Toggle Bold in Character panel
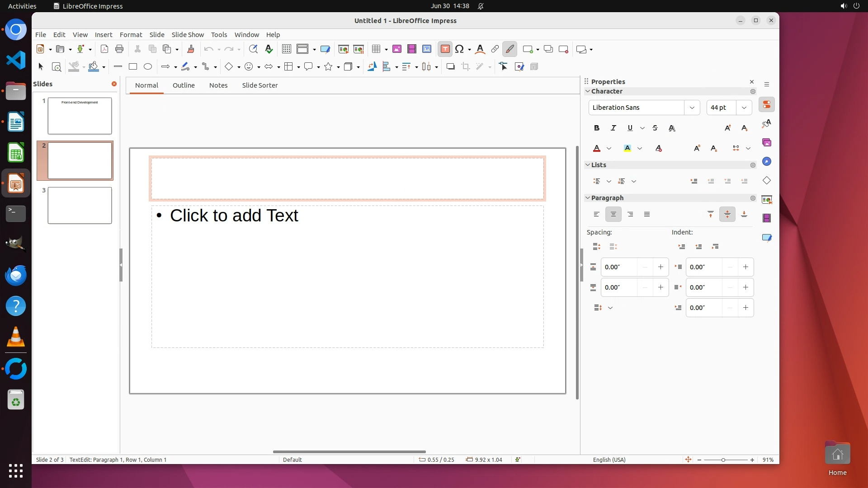This screenshot has width=868, height=488. [597, 128]
